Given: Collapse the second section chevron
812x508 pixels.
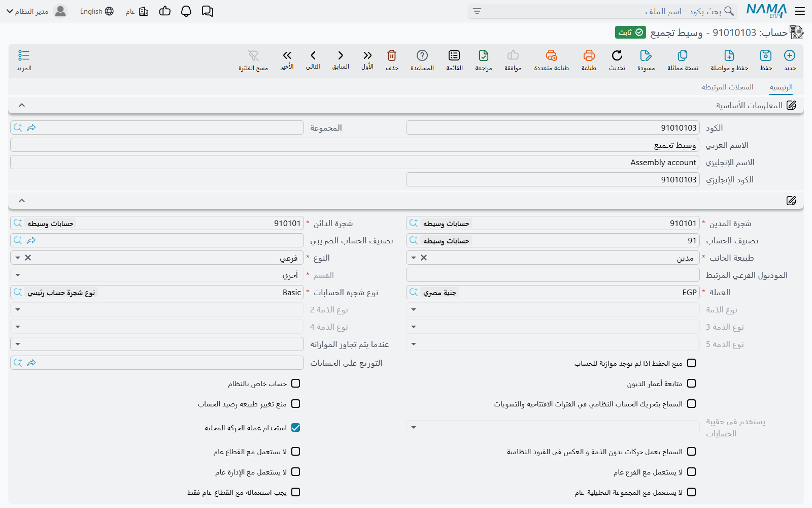Looking at the screenshot, I should click(x=22, y=201).
